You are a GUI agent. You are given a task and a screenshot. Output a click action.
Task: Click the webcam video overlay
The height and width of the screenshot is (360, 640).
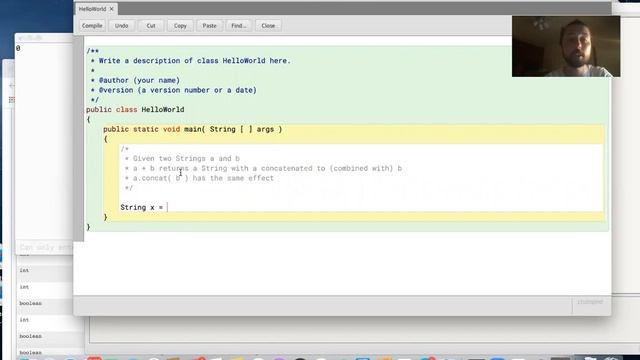click(x=566, y=47)
